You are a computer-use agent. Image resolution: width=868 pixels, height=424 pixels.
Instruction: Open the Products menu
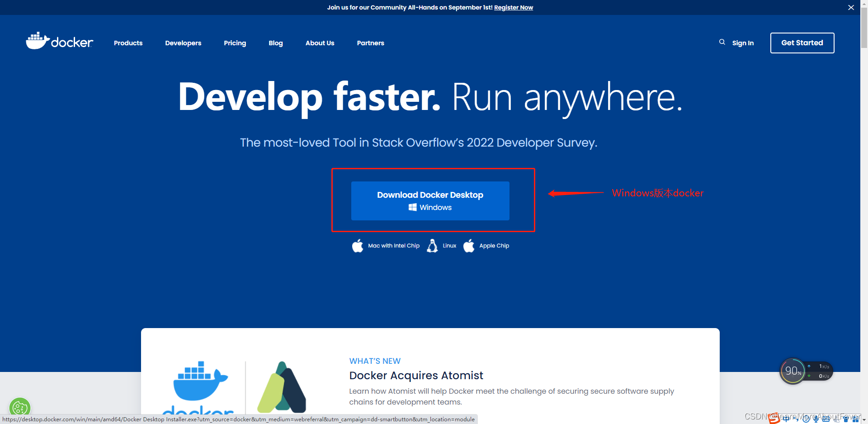128,43
